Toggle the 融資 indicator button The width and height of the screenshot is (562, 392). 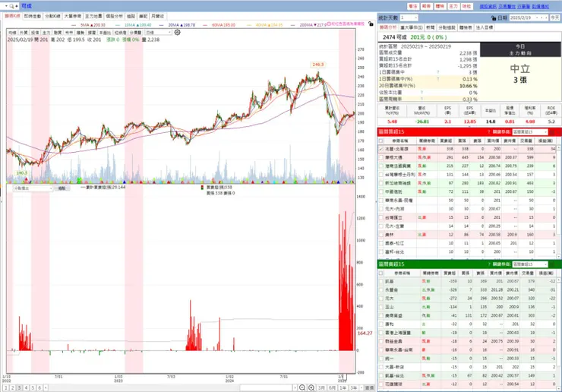point(58,33)
